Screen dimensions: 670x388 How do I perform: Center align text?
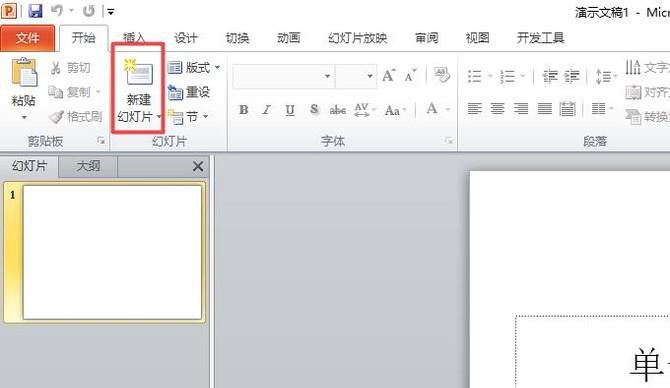(x=497, y=109)
